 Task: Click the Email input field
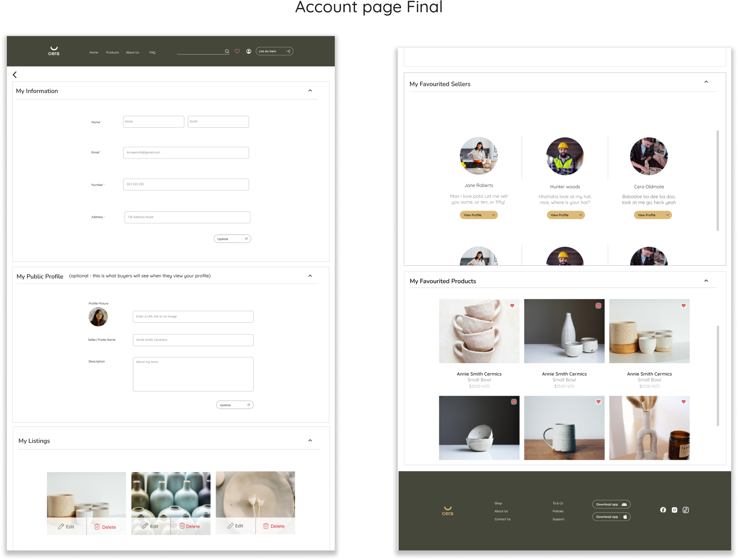pyautogui.click(x=186, y=153)
